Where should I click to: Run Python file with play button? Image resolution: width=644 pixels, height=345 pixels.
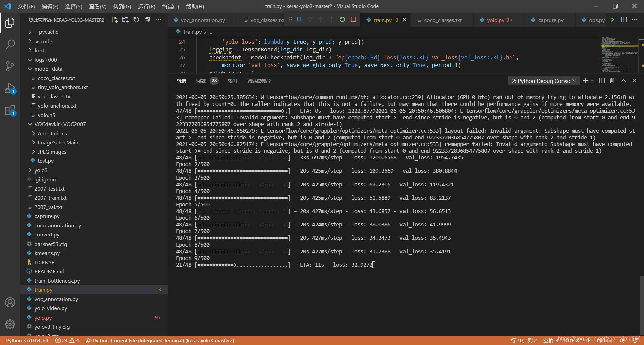coord(612,20)
